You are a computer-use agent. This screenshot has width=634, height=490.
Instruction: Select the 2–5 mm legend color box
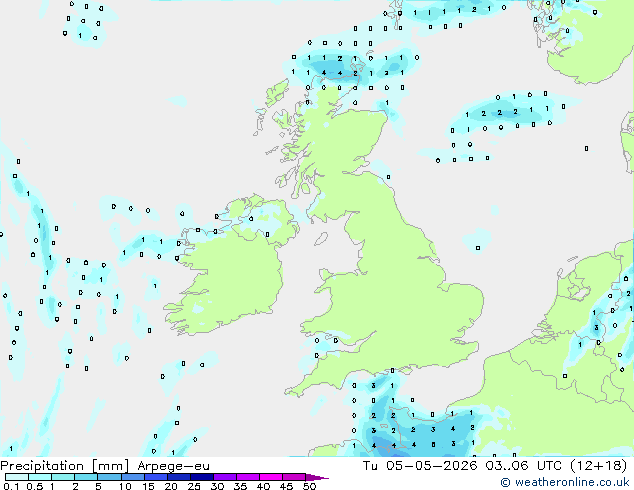(86, 477)
